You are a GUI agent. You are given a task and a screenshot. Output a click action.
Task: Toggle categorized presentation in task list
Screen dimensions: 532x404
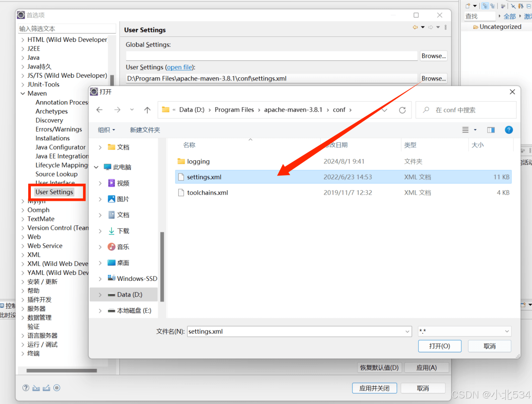point(485,6)
